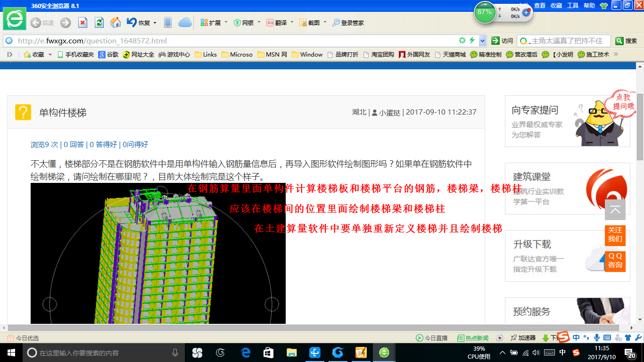Refresh the page with green arrows icon
Image resolution: width=644 pixels, height=362 pixels.
tap(99, 23)
